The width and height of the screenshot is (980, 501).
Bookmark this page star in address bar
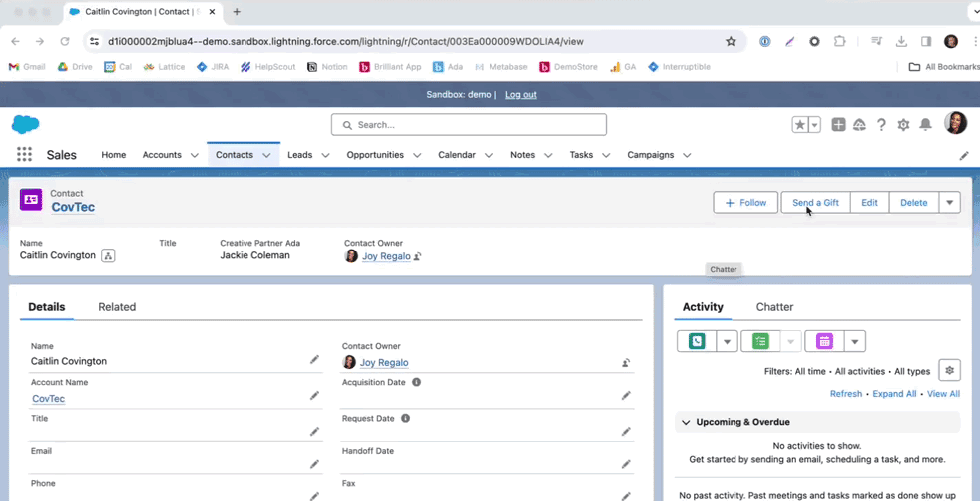731,41
